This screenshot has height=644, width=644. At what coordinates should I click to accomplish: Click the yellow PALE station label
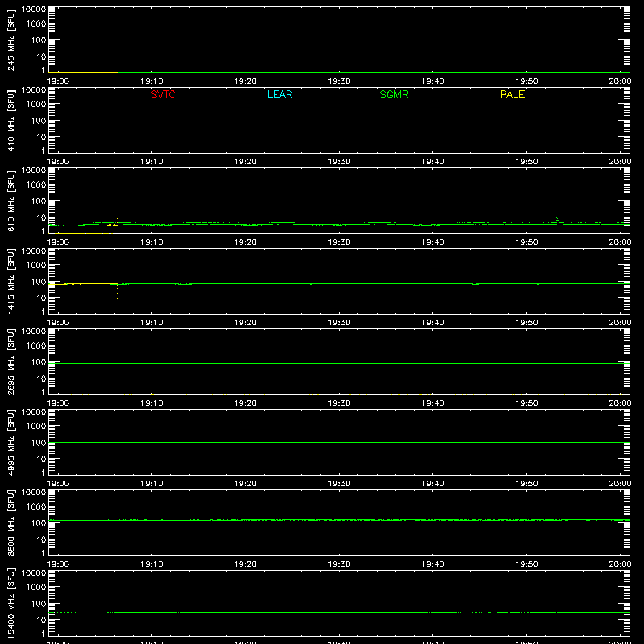[x=512, y=94]
